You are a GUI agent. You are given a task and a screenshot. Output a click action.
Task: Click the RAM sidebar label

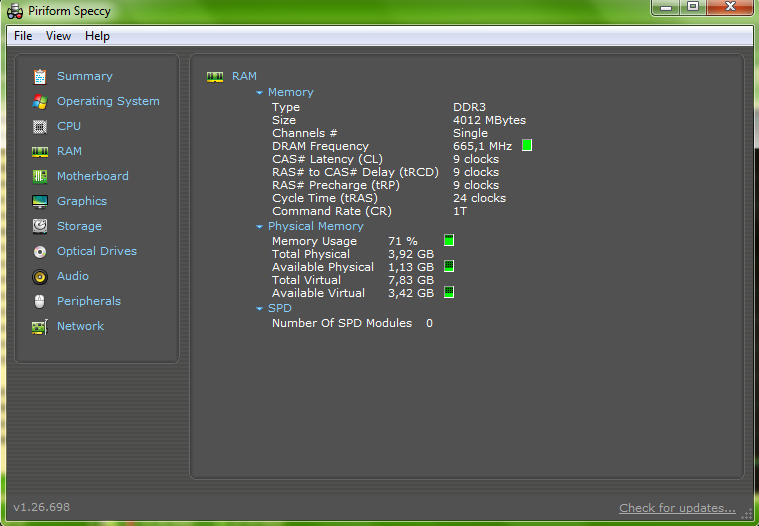(69, 151)
